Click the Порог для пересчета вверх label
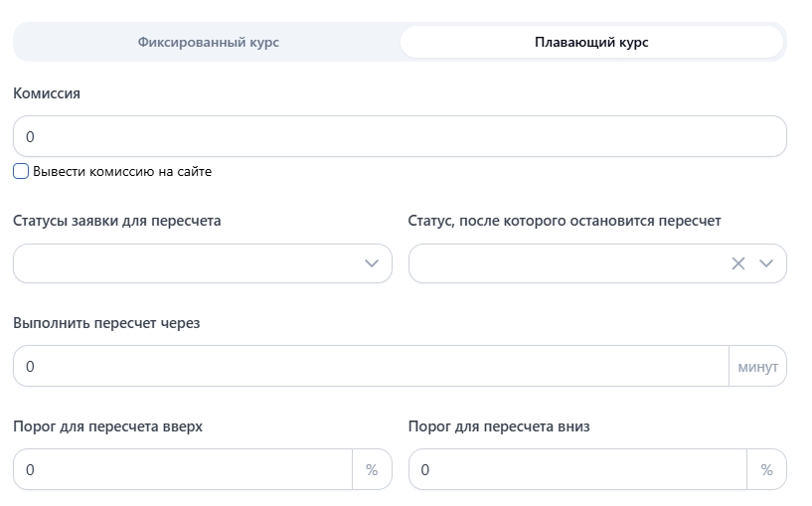Image resolution: width=812 pixels, height=506 pixels. (107, 426)
